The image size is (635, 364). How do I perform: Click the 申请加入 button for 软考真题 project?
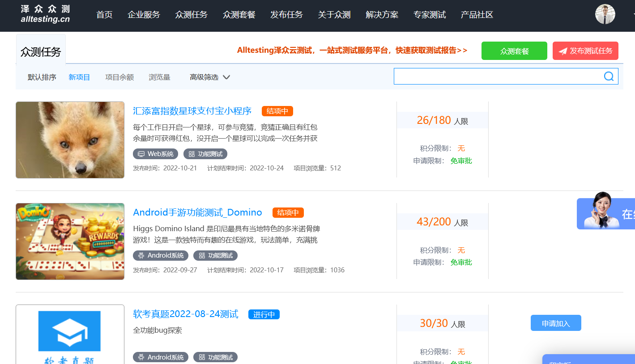[x=556, y=322]
